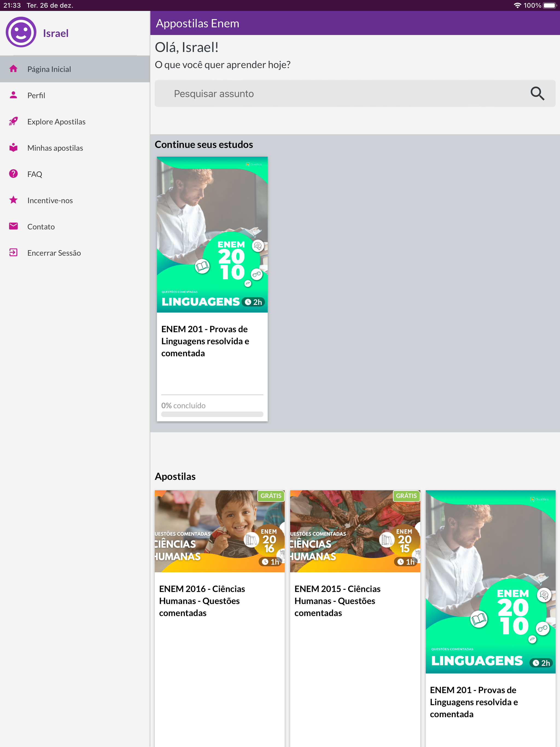Screen dimensions: 560x747
Task: Open the Contato menu item
Action: [75, 227]
